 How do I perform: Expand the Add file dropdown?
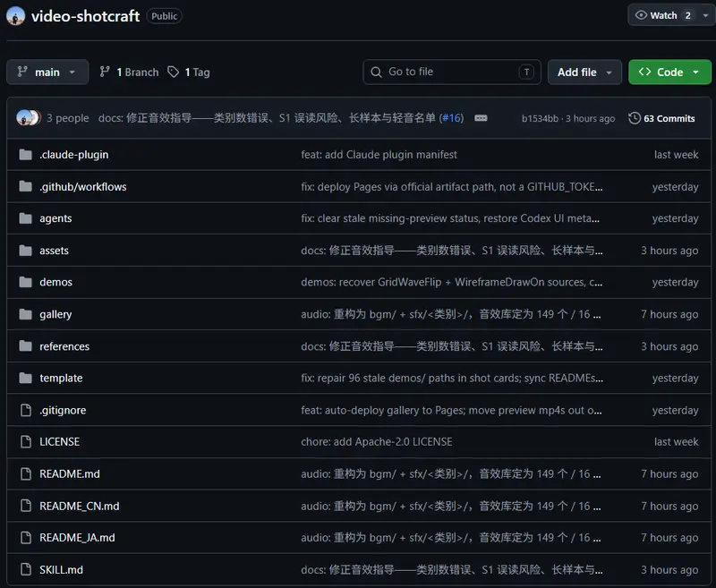584,72
